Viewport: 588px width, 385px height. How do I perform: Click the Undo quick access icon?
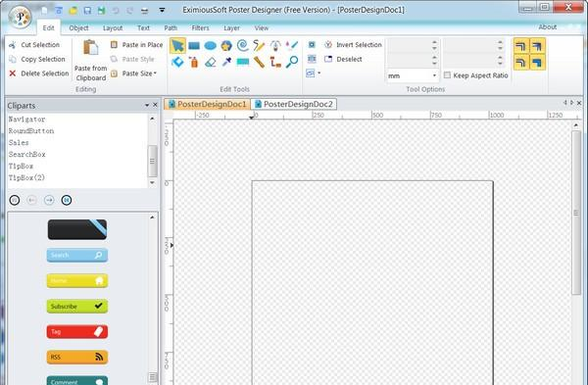pos(116,11)
